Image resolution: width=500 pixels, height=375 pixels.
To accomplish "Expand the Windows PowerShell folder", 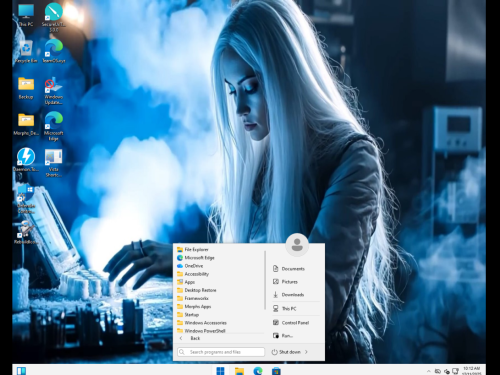I will 205,331.
